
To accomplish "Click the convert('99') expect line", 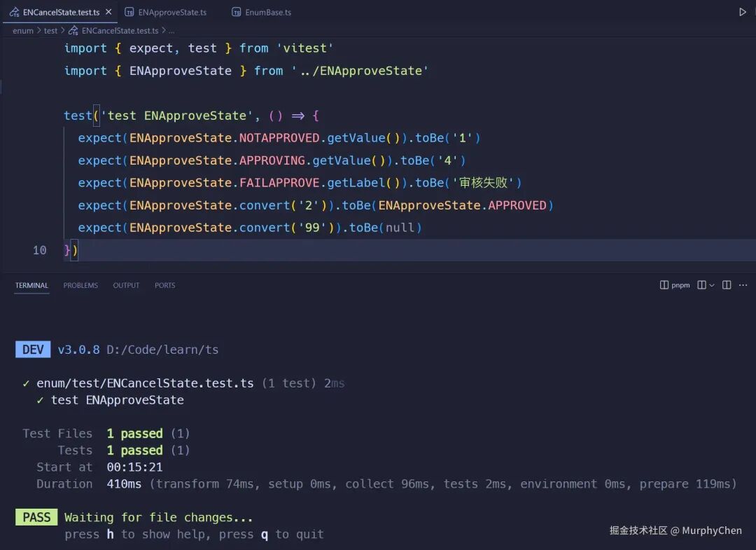I will [x=250, y=228].
